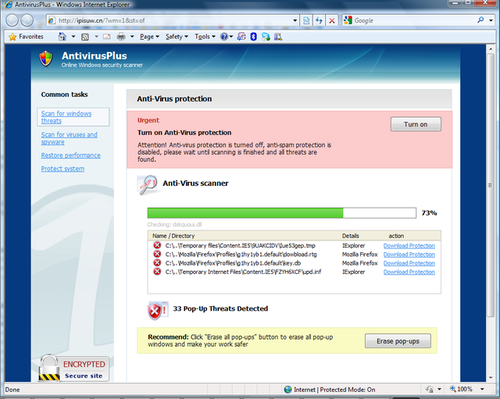Click the Refresh page icon

coord(319,21)
